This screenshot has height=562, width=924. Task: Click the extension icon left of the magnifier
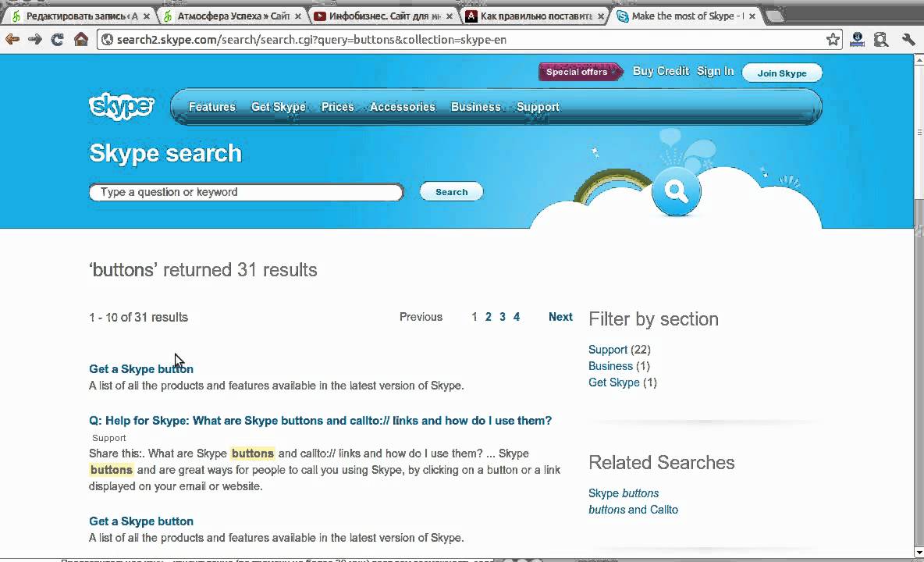click(x=858, y=40)
